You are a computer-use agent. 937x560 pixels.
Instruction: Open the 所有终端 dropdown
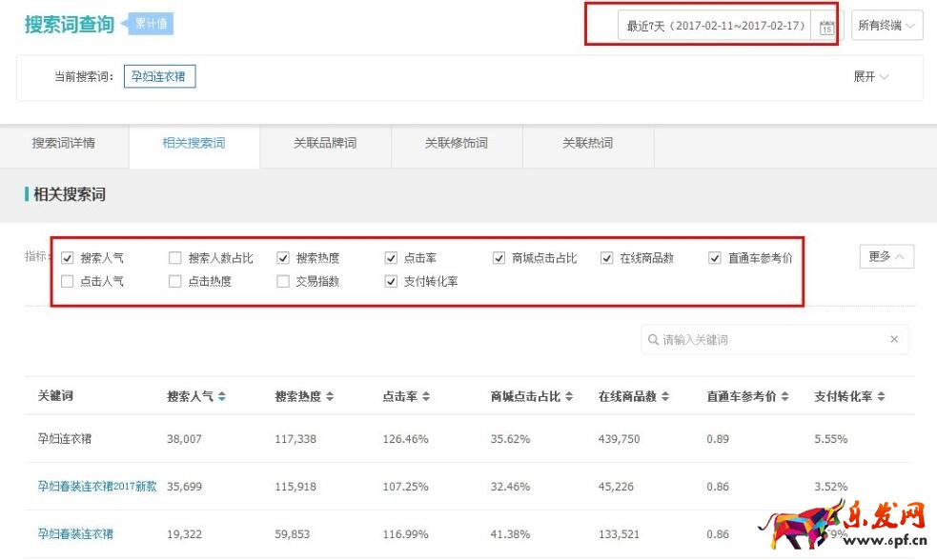click(886, 26)
